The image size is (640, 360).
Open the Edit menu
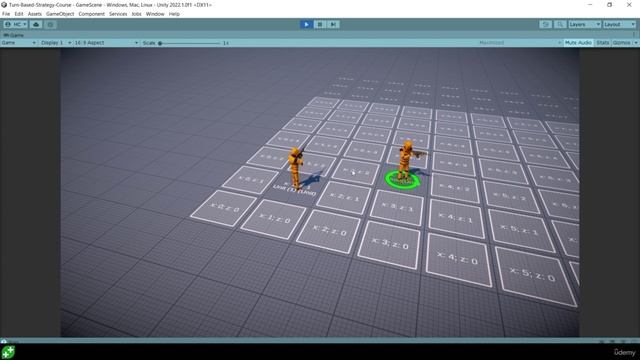click(x=19, y=14)
